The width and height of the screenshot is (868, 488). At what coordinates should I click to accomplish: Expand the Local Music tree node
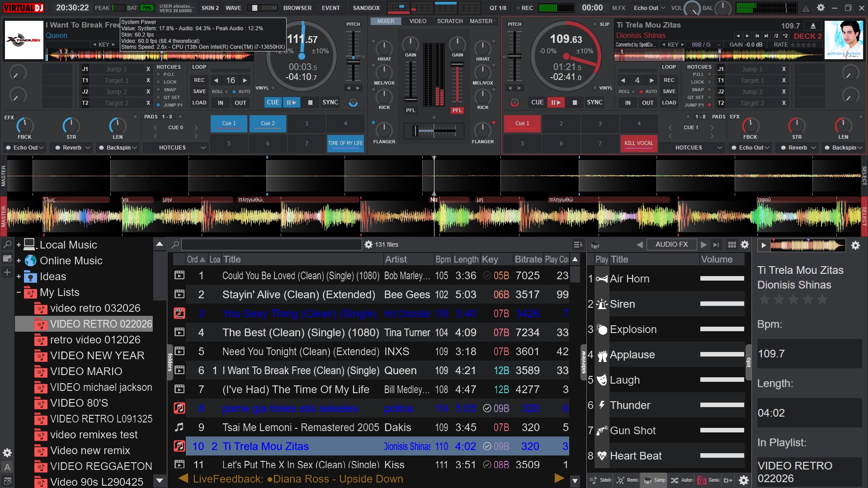(x=19, y=245)
